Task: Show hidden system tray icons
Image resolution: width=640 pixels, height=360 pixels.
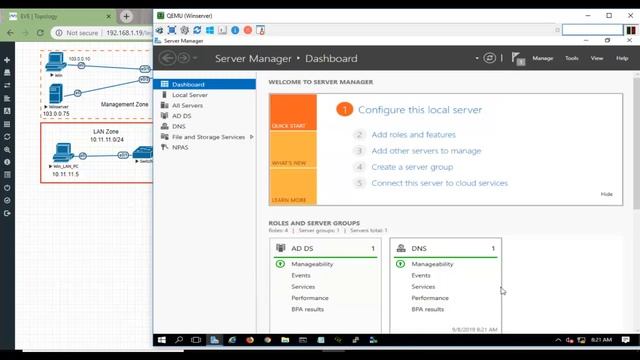Action: coord(558,340)
